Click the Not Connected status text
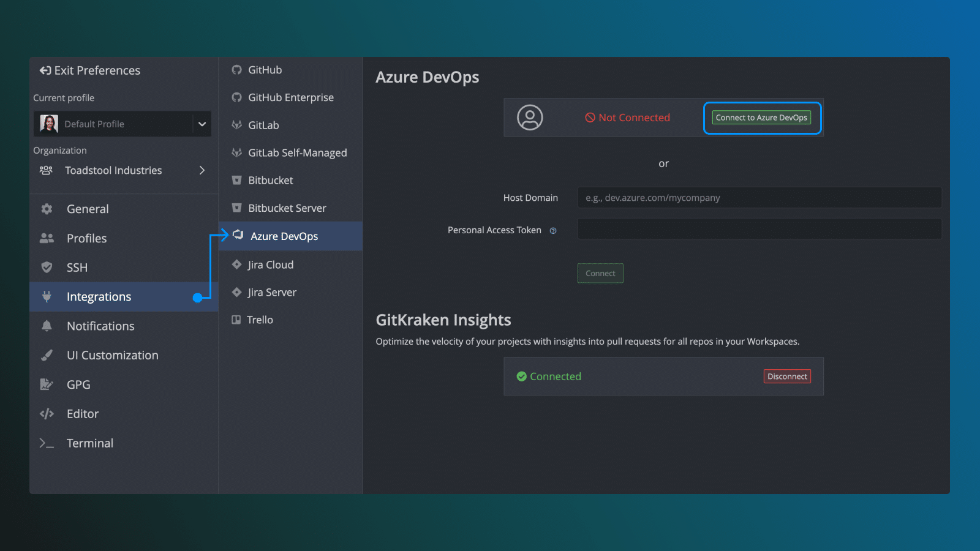This screenshot has width=980, height=551. point(634,118)
